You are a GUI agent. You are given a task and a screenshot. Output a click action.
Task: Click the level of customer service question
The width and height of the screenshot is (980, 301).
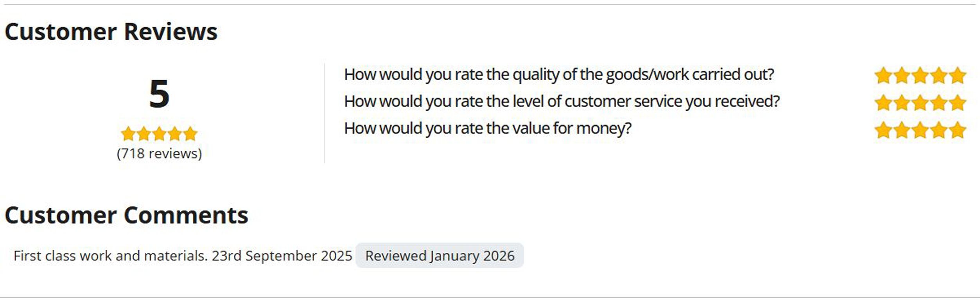coord(562,101)
